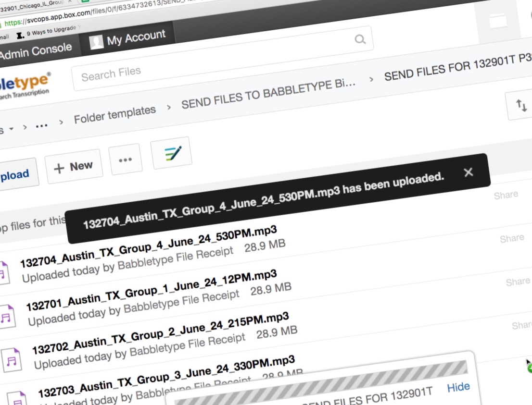The height and width of the screenshot is (405, 532).
Task: Click audio file icon for 132704 Group_4
Action: coord(3,273)
